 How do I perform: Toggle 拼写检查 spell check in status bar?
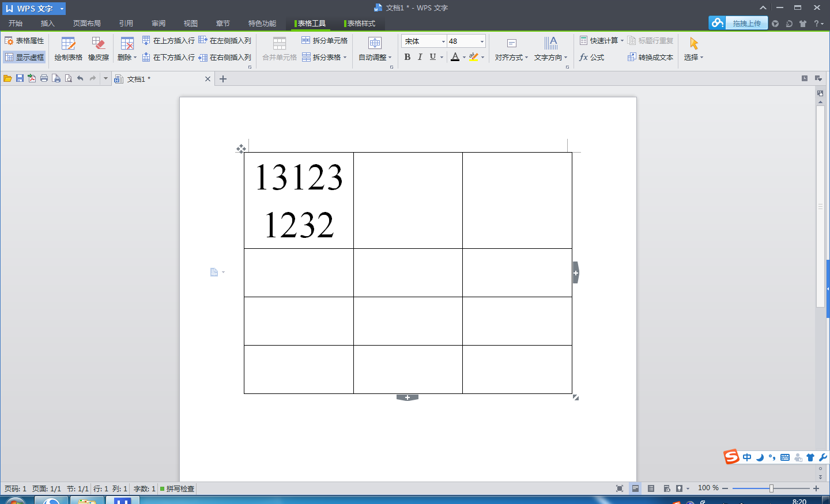178,488
